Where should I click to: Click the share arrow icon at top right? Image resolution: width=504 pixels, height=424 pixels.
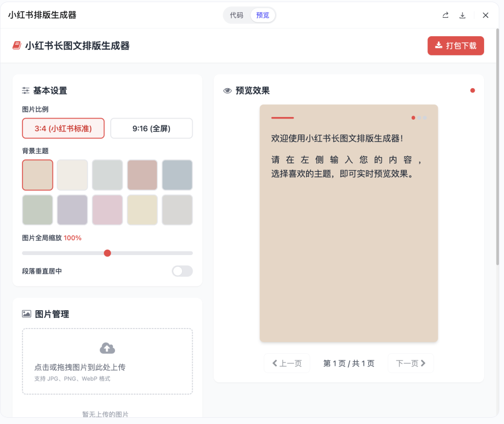coord(445,15)
